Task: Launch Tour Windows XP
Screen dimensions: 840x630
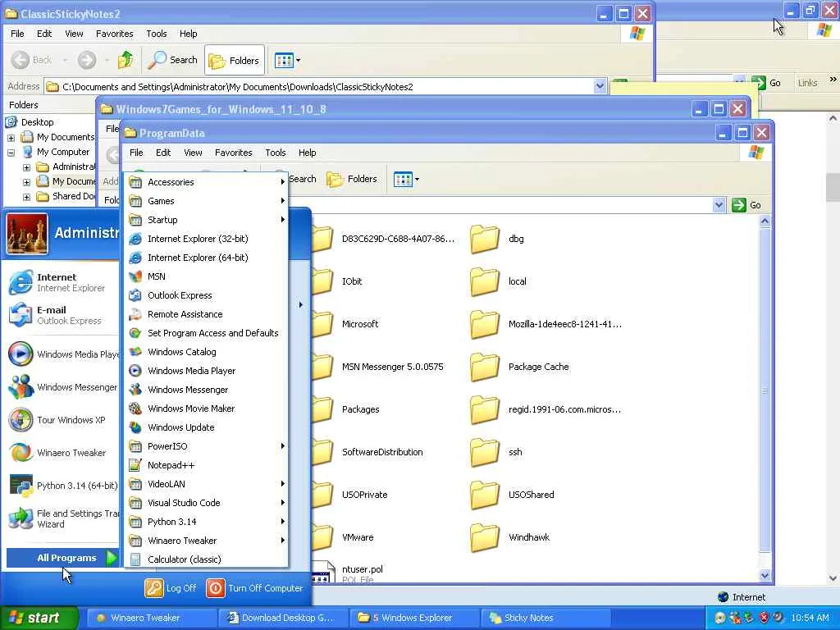Action: [62, 420]
